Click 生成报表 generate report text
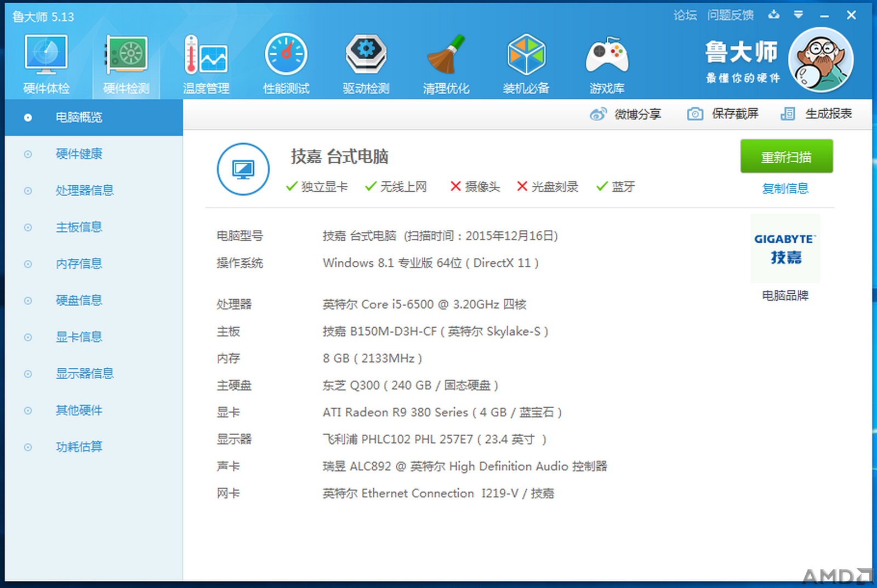This screenshot has width=877, height=588. click(828, 114)
